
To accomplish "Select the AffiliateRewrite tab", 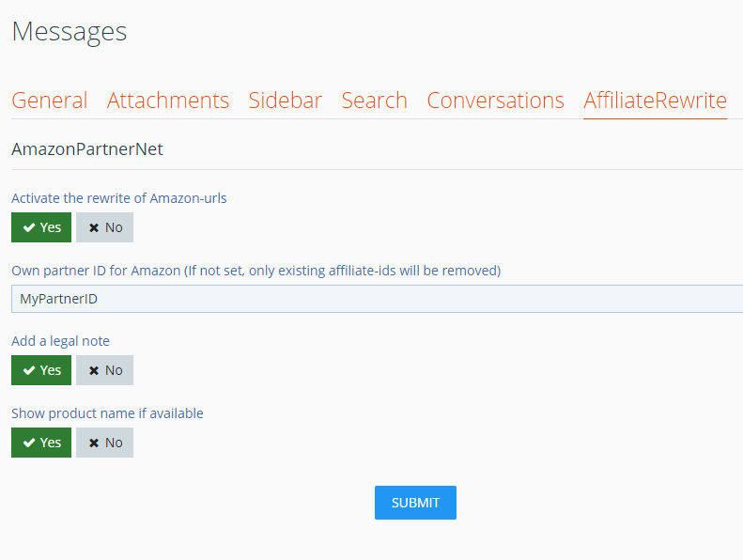I will point(655,101).
